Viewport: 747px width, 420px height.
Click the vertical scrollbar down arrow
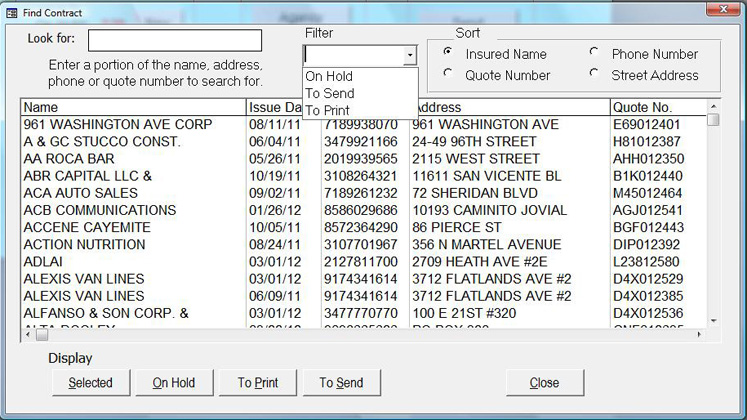pos(713,321)
